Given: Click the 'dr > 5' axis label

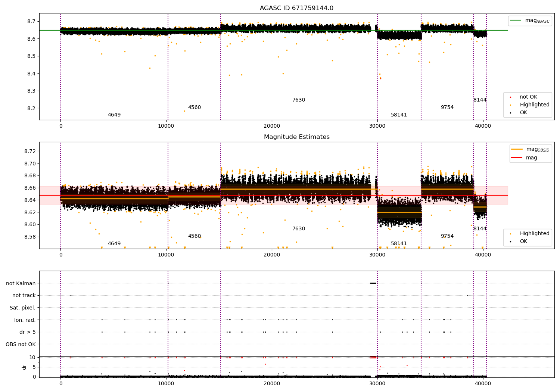Looking at the screenshot, I should (x=28, y=332).
